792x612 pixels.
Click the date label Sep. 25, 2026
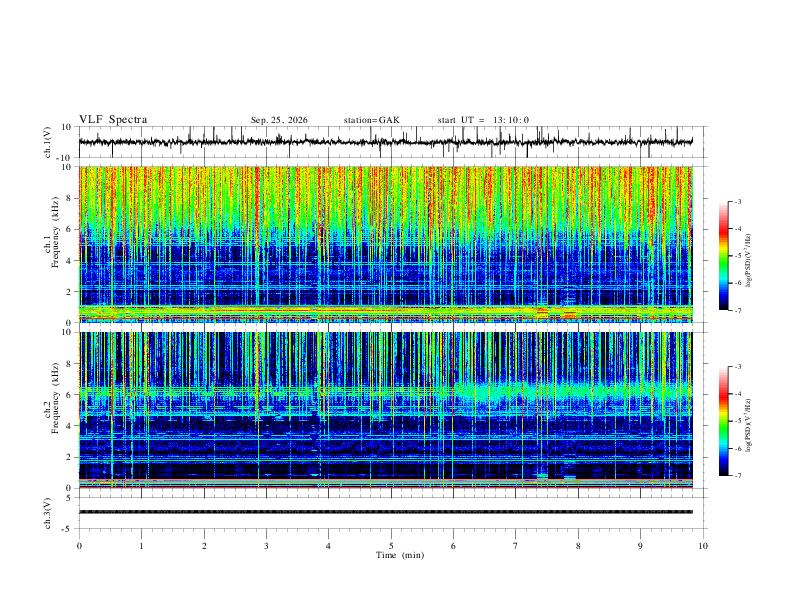coord(279,120)
